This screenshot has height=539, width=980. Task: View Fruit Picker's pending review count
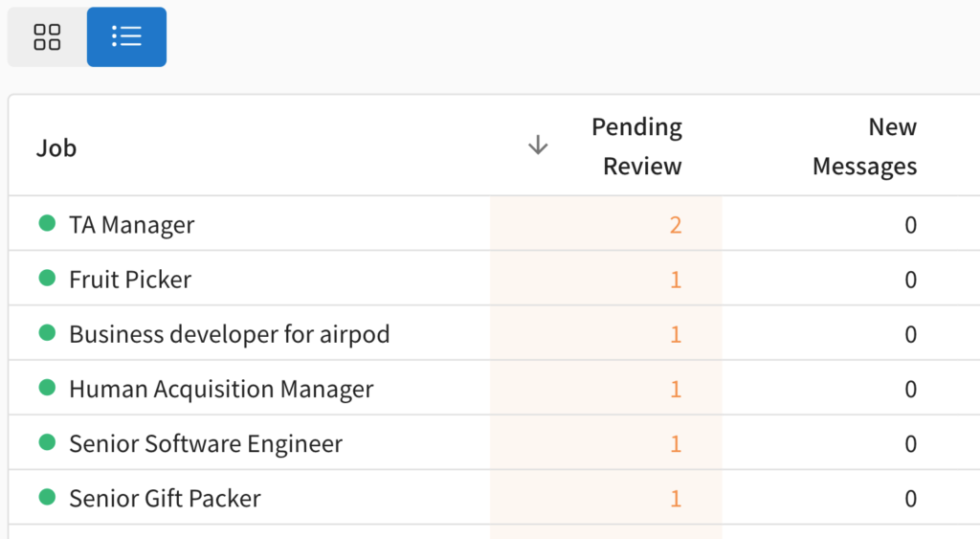(x=676, y=280)
